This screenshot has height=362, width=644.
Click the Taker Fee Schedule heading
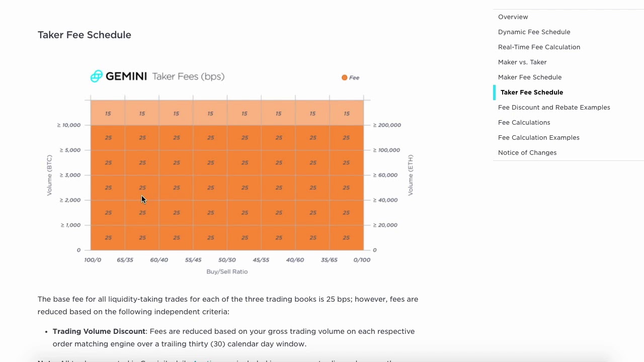(85, 35)
